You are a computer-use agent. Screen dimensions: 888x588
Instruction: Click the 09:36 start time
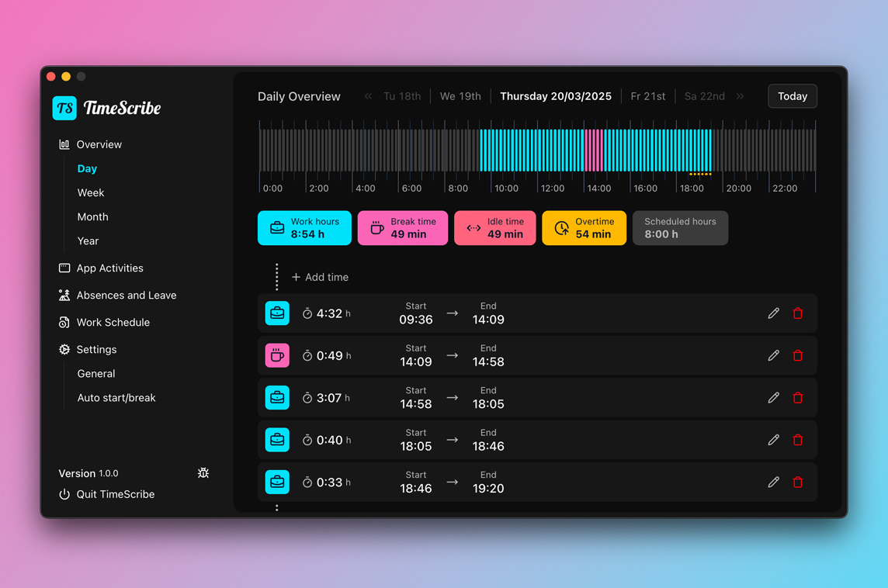416,320
